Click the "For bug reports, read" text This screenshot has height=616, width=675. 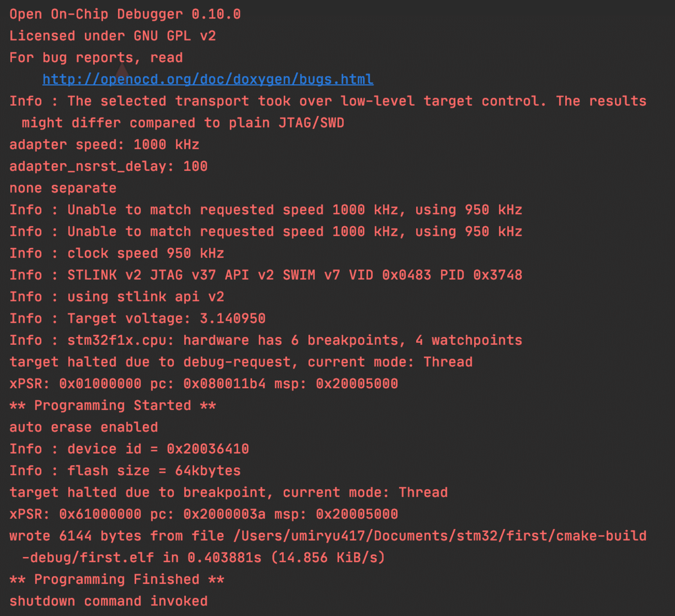(x=96, y=58)
